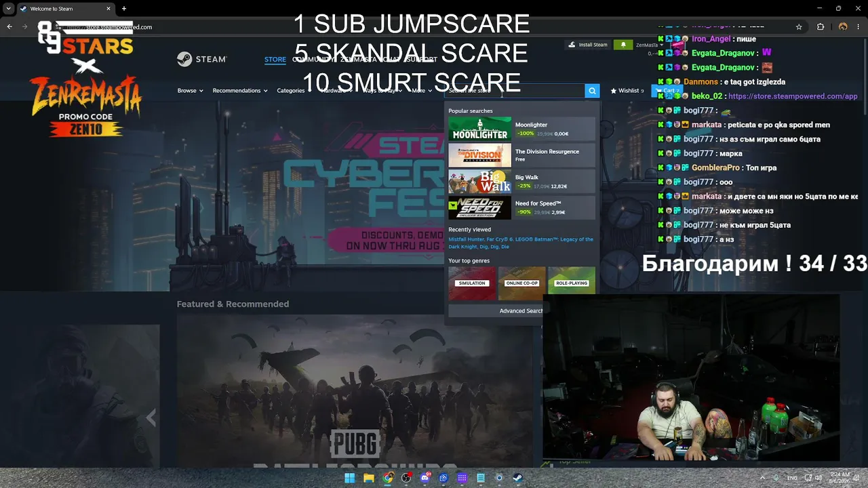Click the Steam logo in the header

[x=201, y=59]
